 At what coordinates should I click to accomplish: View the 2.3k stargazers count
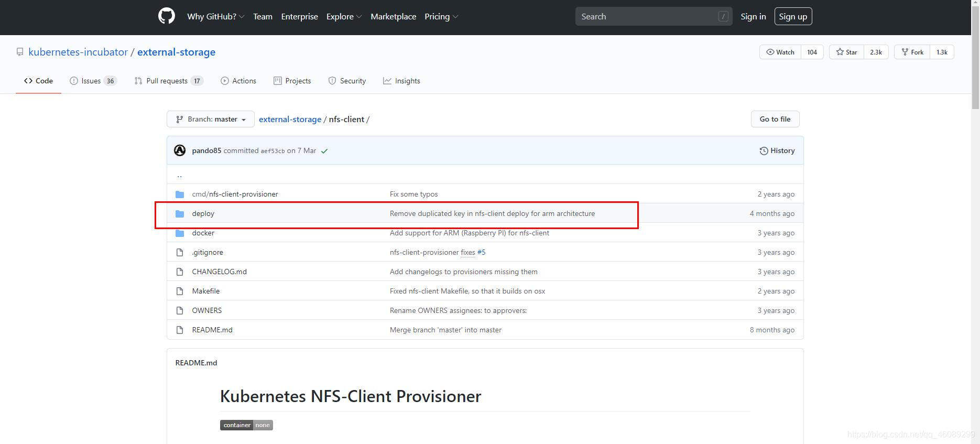[x=876, y=52]
